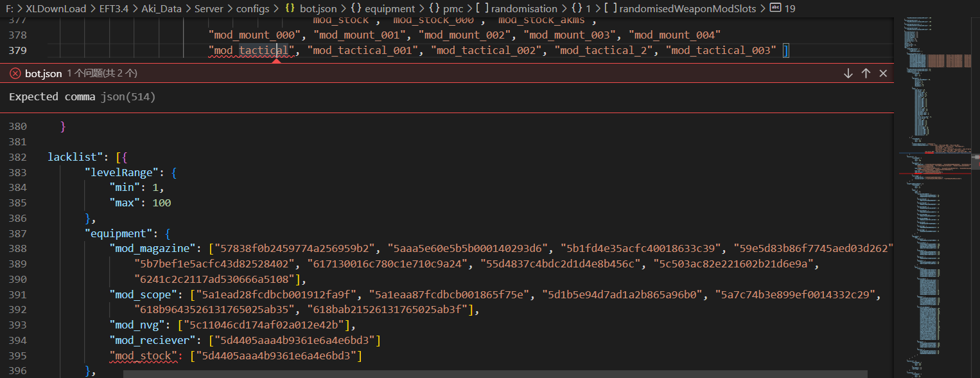The width and height of the screenshot is (980, 378).
Task: Go to previous problem with up arrow
Action: (866, 73)
